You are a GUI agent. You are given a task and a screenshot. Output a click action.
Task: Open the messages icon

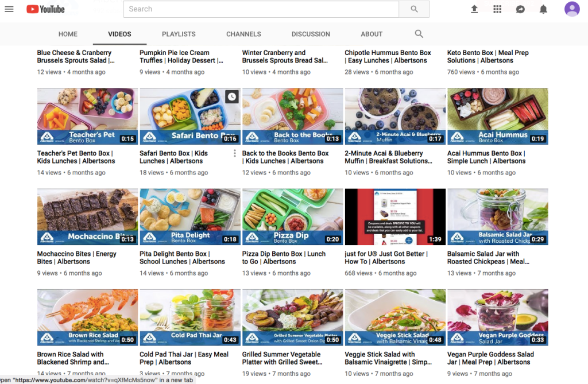(x=520, y=9)
